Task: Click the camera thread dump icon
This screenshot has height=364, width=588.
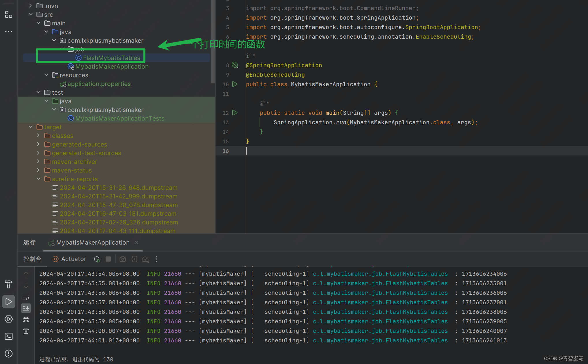Action: (123, 259)
